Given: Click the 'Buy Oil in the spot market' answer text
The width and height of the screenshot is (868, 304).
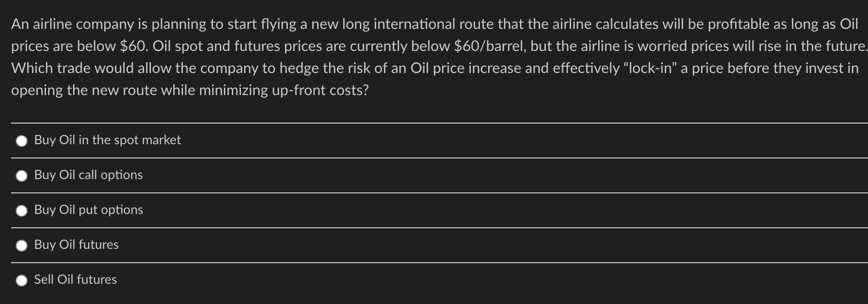Looking at the screenshot, I should click(108, 140).
